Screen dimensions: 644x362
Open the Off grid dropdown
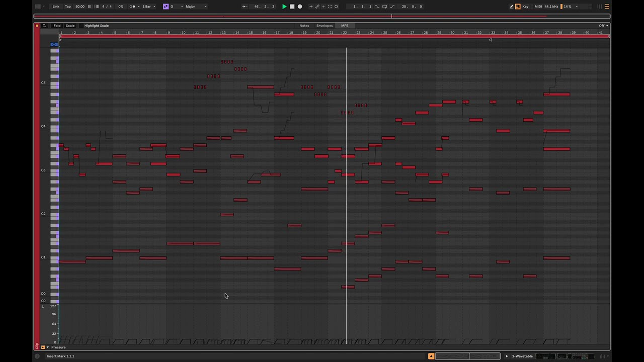click(603, 26)
